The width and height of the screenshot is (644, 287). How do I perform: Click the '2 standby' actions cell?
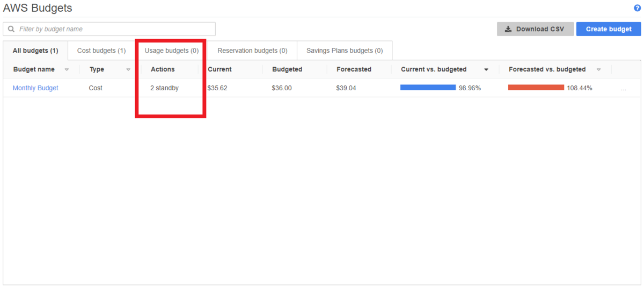tap(164, 88)
